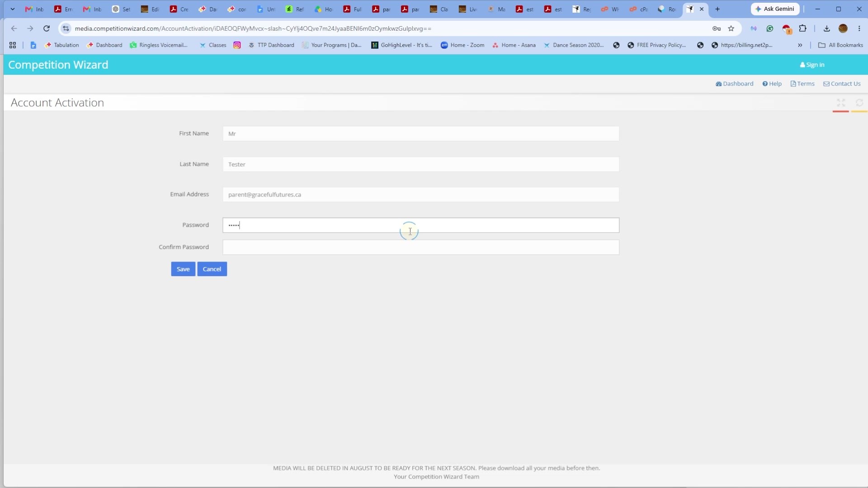Viewport: 868px width, 488px height.
Task: Open the Help link
Action: [772, 84]
